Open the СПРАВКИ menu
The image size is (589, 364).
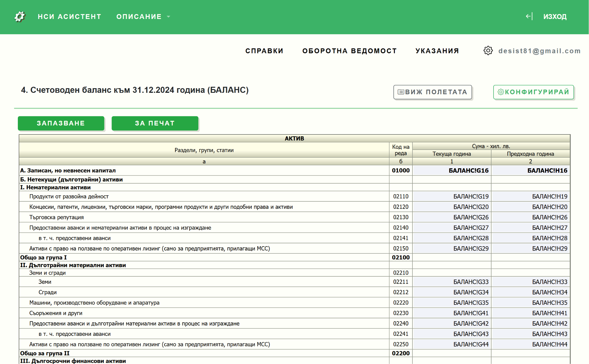pyautogui.click(x=264, y=51)
